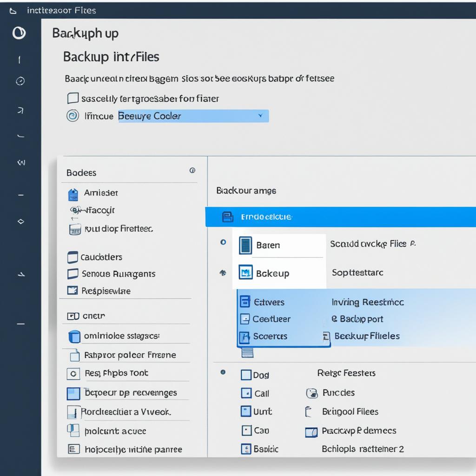This screenshot has width=476, height=476.
Task: Open Reltgc Feasters
Action: point(346,373)
